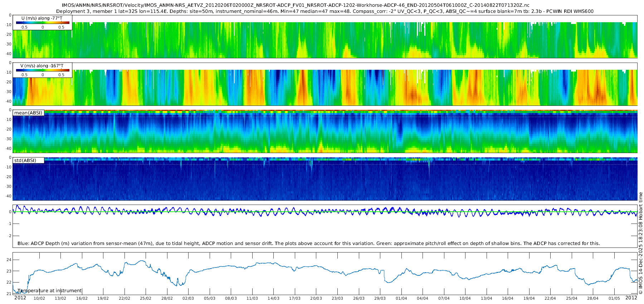Click the V velocity colorbar legend
This screenshot has width=644, height=304.
43,70
